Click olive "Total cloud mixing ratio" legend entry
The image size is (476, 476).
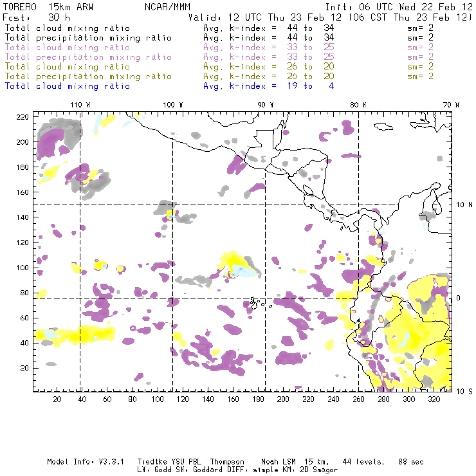[68, 67]
